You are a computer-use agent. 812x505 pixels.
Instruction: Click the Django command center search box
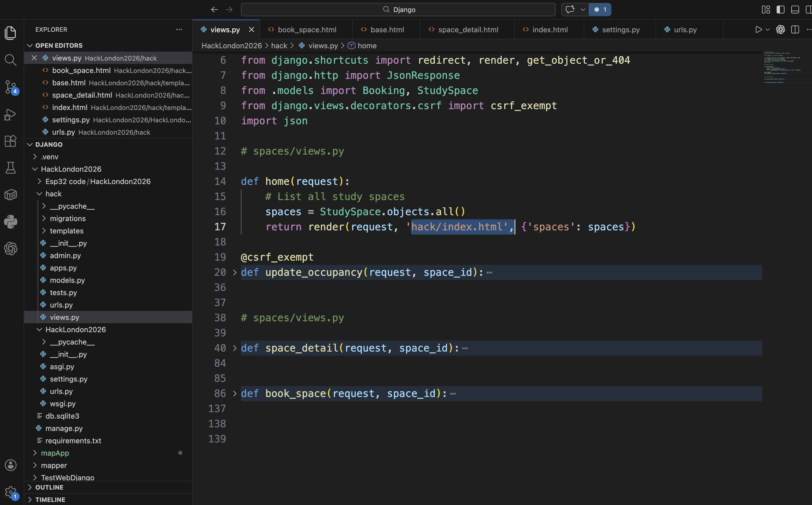pos(398,10)
